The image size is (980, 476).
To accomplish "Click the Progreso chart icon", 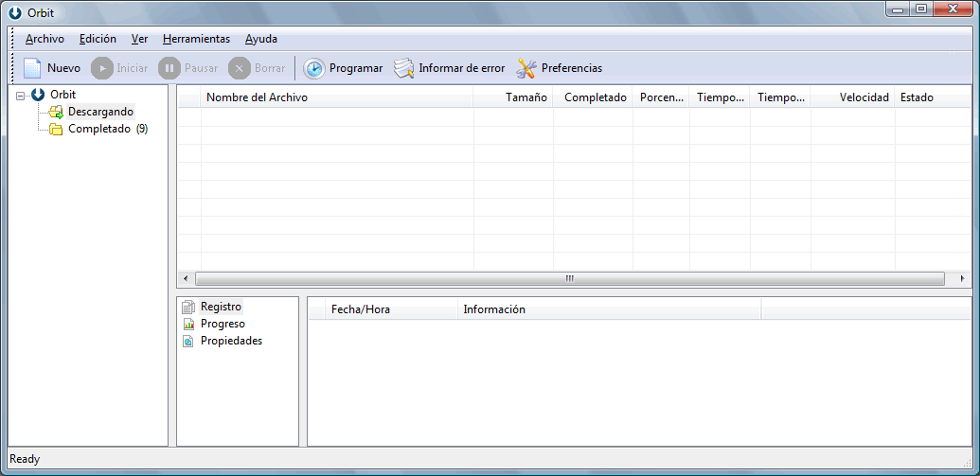I will coord(188,325).
